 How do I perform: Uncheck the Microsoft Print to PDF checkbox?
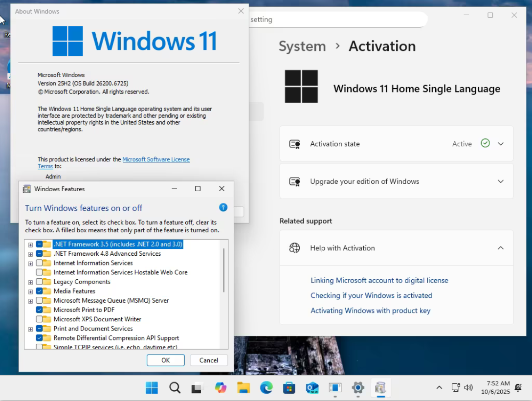pos(39,310)
